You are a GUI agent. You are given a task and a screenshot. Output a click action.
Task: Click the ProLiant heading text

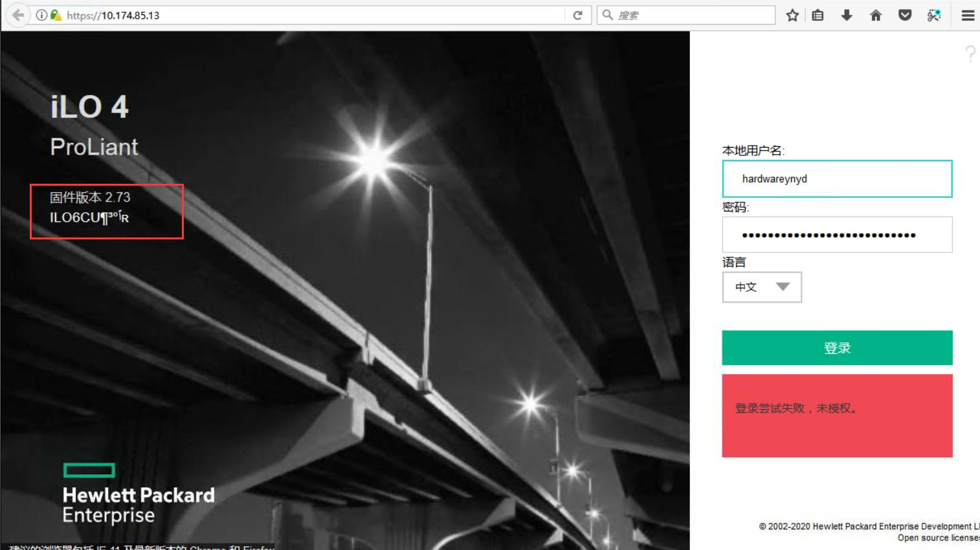click(94, 147)
